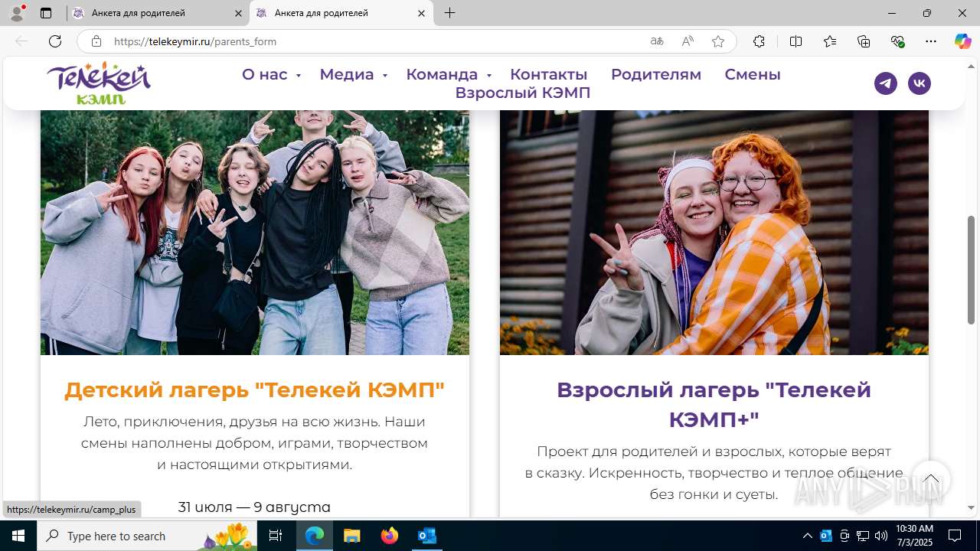Open Task View in taskbar
Image resolution: width=980 pixels, height=551 pixels.
click(x=276, y=536)
